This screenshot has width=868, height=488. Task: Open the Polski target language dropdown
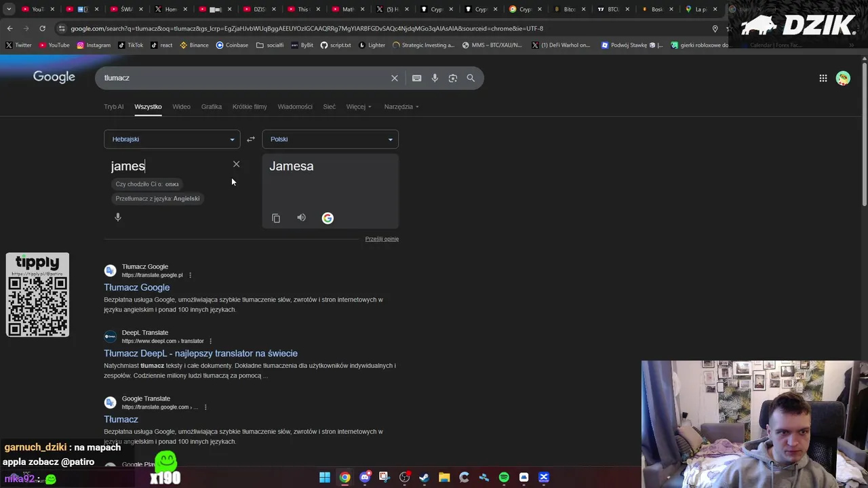[x=330, y=139]
